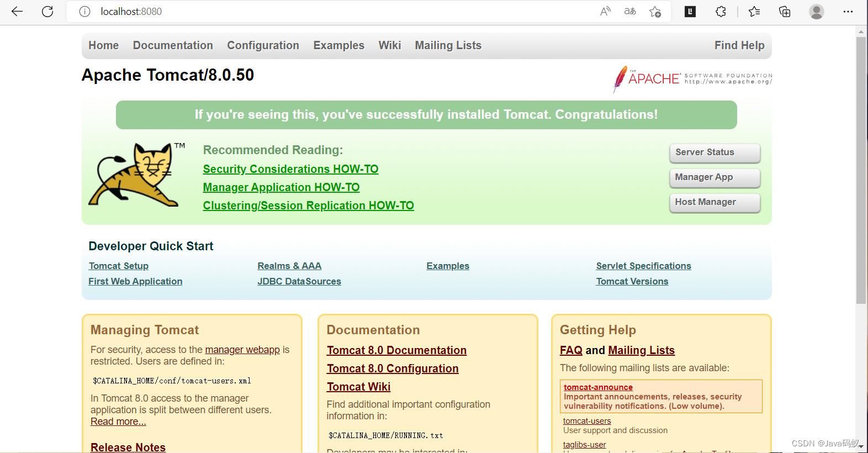Open Manager Application HOW-TO link
Viewport: 868px width, 453px height.
[281, 187]
